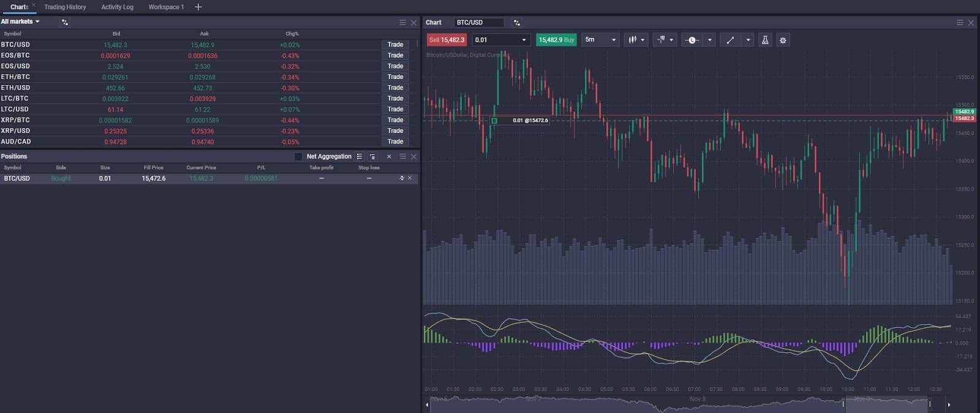Image resolution: width=980 pixels, height=413 pixels.
Task: Add a new workspace with plus icon
Action: pos(198,7)
